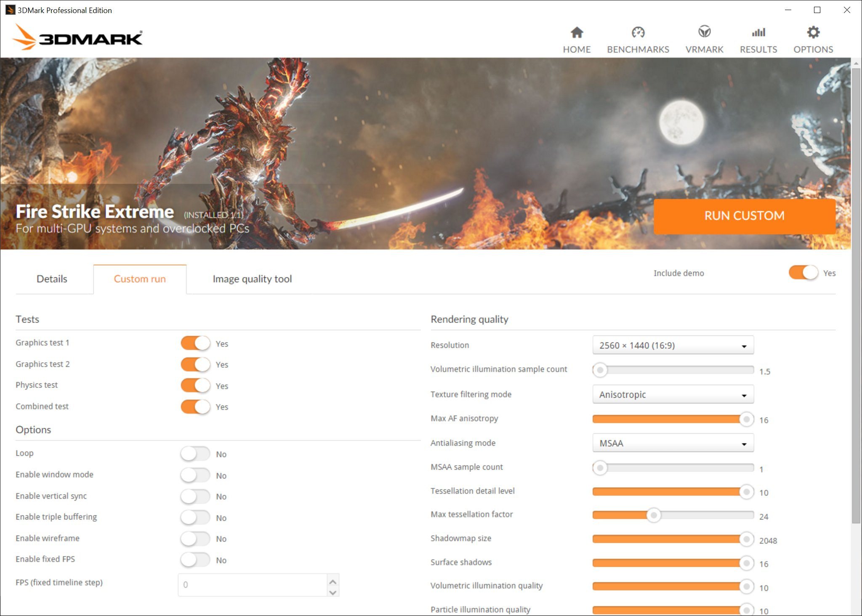Turn off the Physics test toggle
The image size is (862, 616).
(x=195, y=385)
